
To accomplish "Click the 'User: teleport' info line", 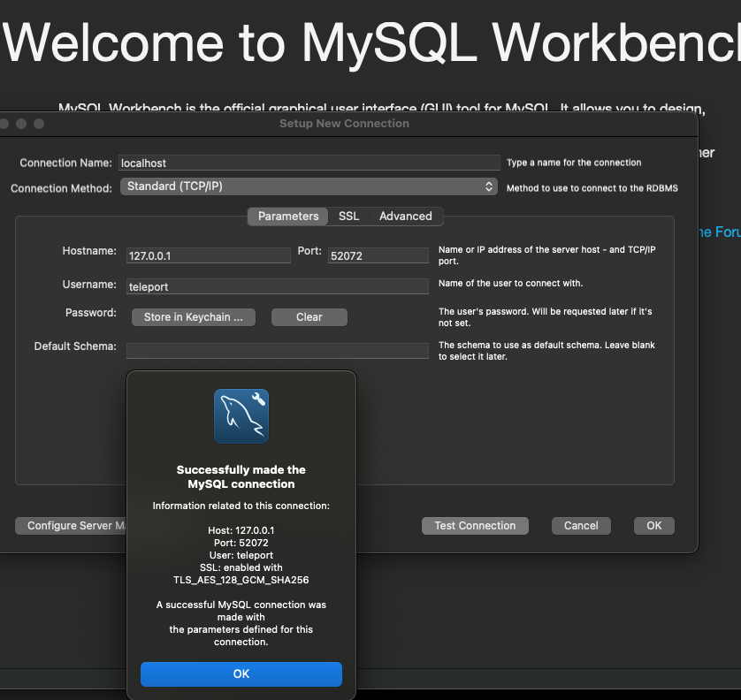I will tap(241, 555).
